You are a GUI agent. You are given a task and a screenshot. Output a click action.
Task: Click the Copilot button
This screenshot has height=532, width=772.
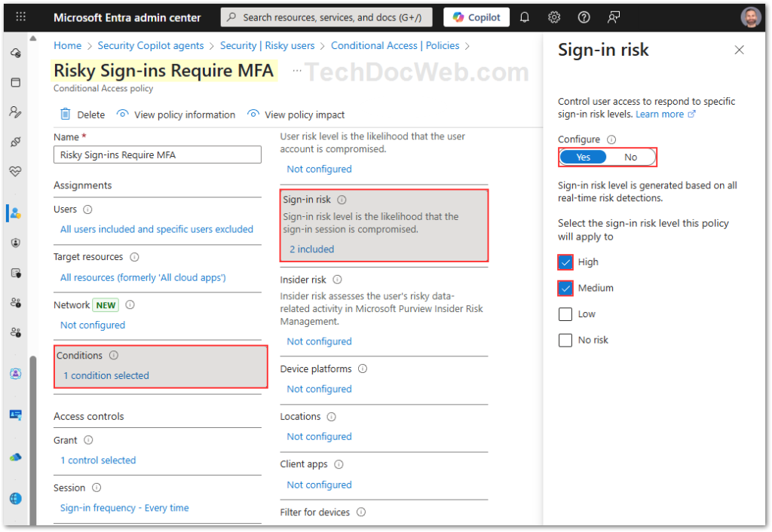click(476, 17)
